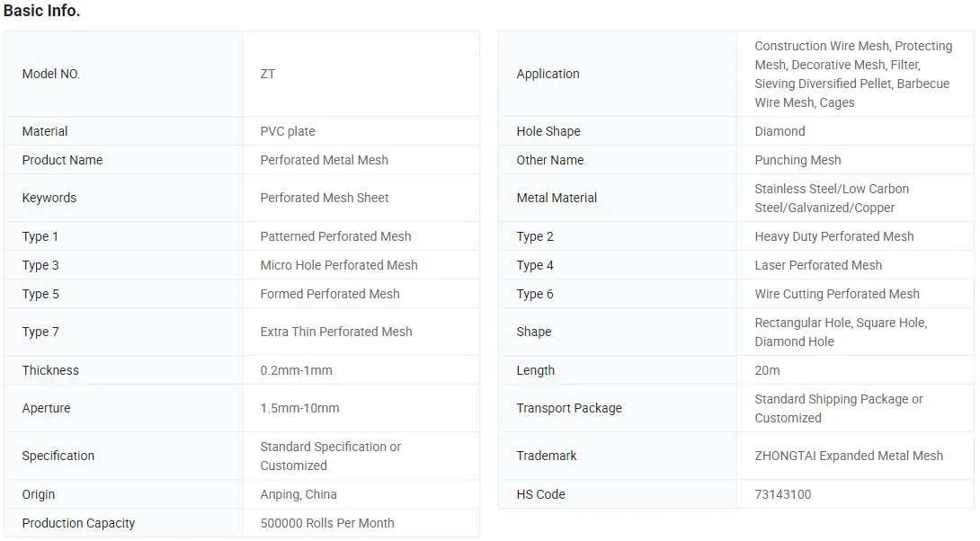Click the ZHONGTAI Expanded Metal Mesh trademark
Screen dimensions: 980x541
(x=848, y=456)
